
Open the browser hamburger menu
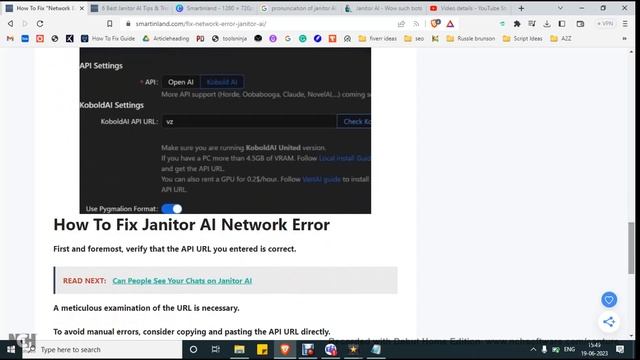pos(625,24)
